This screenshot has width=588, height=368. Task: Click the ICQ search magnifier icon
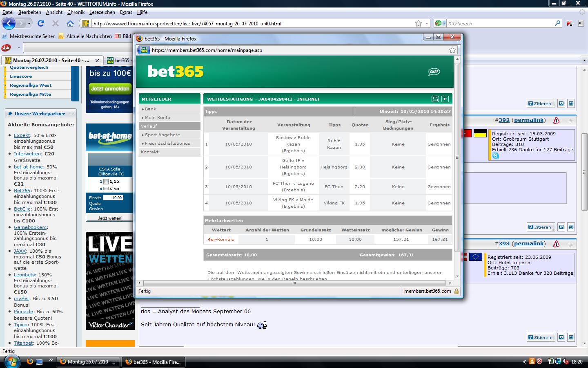point(558,23)
